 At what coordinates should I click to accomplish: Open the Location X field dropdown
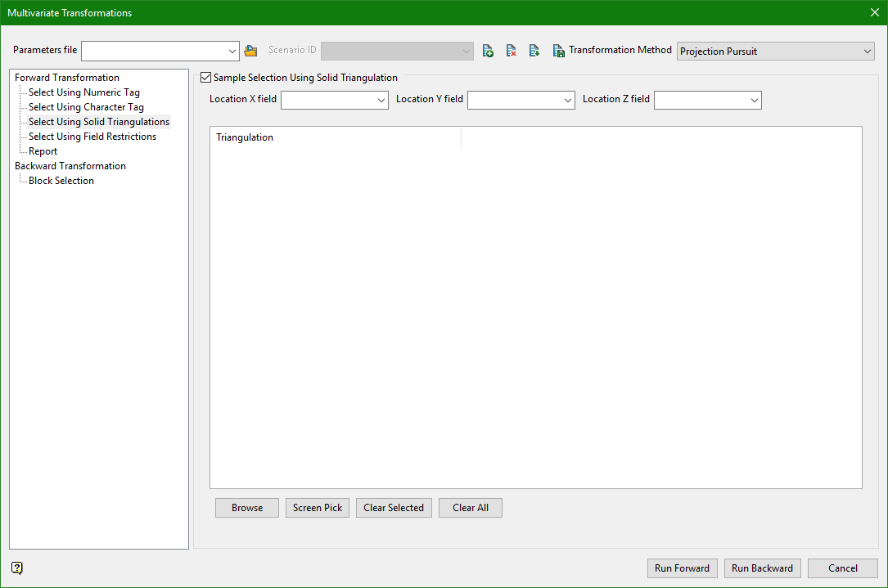tap(381, 100)
